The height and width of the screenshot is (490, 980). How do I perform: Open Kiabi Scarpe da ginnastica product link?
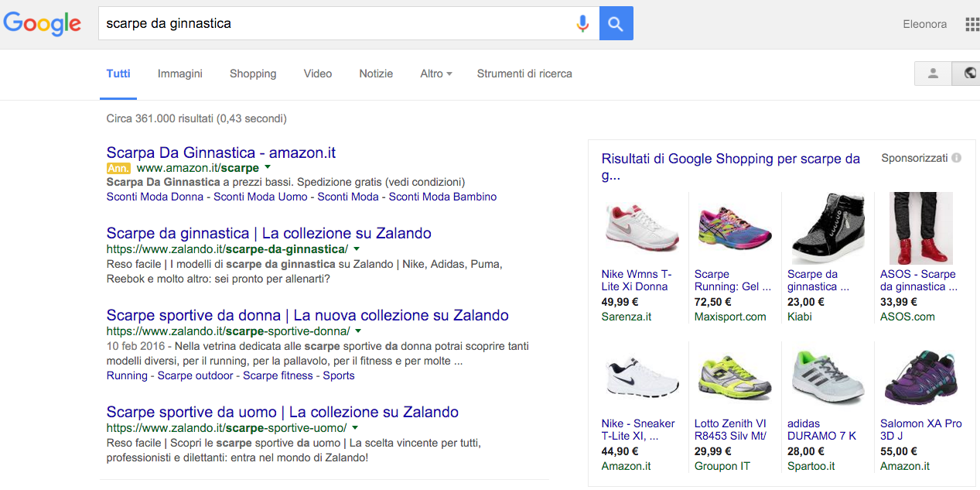coord(818,280)
